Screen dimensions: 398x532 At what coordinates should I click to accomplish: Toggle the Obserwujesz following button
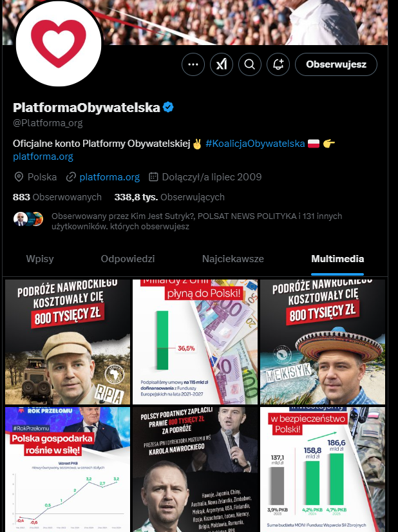tap(336, 64)
